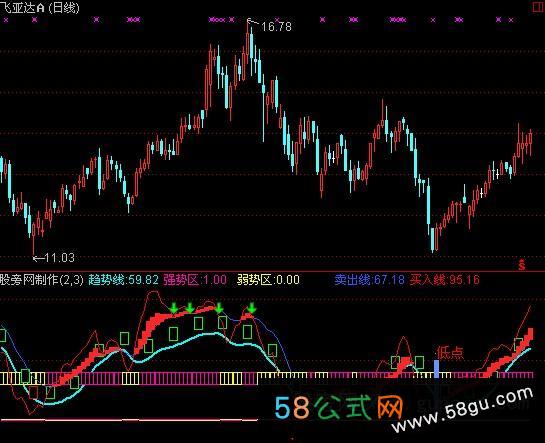Click the red S marker beside the price axis

[521, 264]
